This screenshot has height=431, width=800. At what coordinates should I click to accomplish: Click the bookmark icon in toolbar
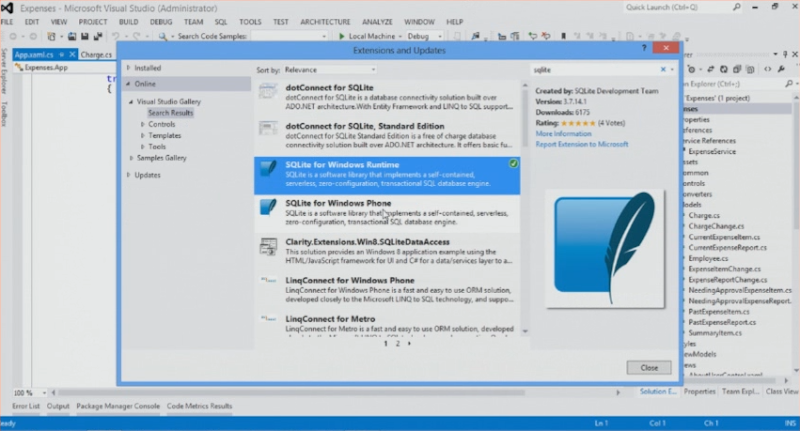pos(563,36)
